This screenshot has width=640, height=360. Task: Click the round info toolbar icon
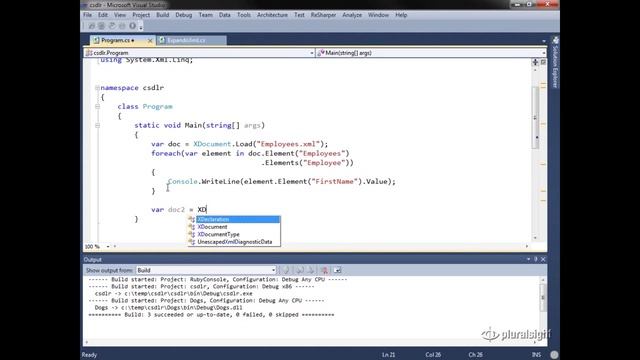(x=132, y=26)
